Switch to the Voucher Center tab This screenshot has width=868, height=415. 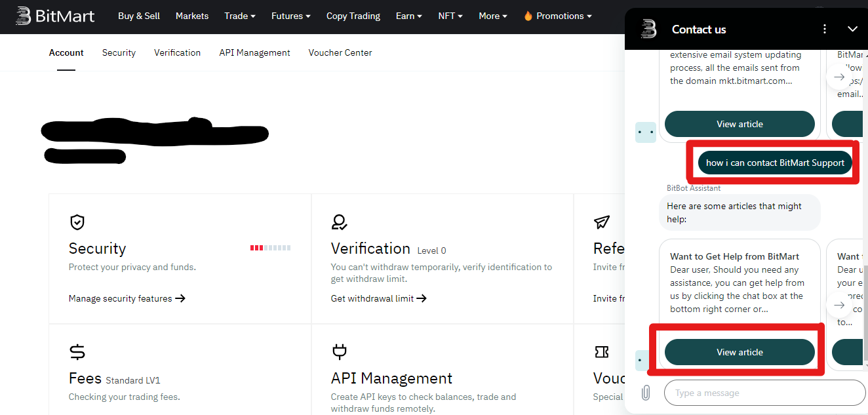pos(340,52)
